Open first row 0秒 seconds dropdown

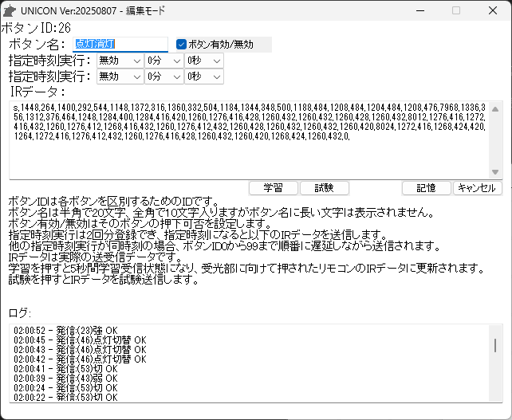(203, 61)
